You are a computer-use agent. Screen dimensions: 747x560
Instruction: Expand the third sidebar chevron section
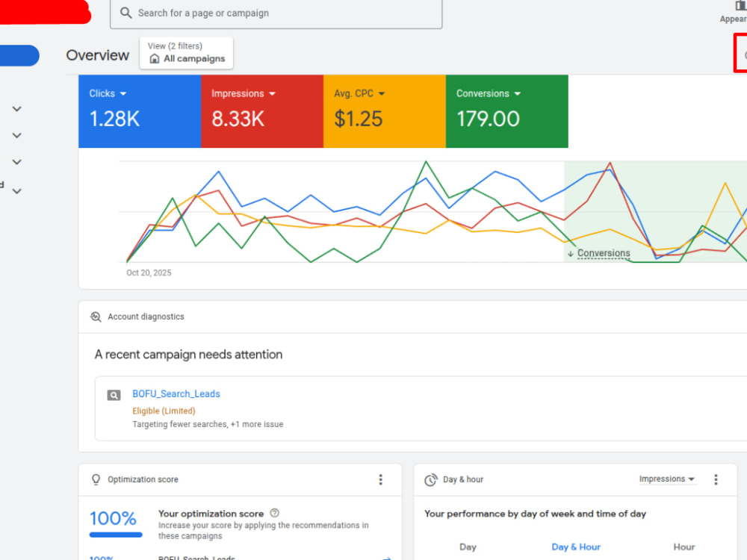pyautogui.click(x=16, y=162)
